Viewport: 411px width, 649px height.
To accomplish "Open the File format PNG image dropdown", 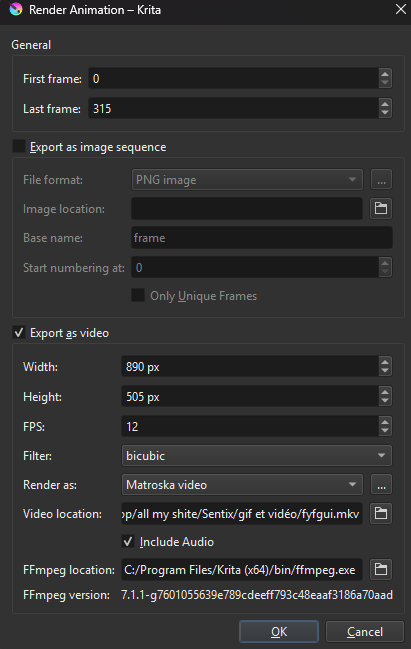I will click(x=247, y=180).
